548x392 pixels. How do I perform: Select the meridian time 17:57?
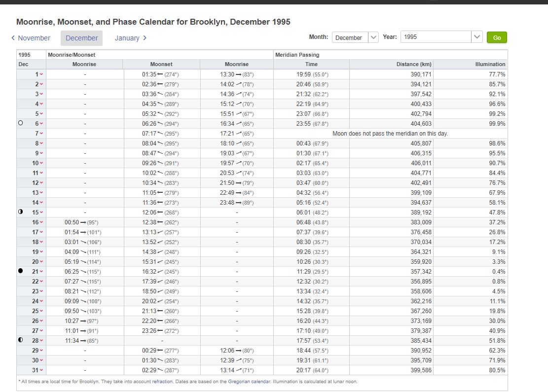click(304, 341)
